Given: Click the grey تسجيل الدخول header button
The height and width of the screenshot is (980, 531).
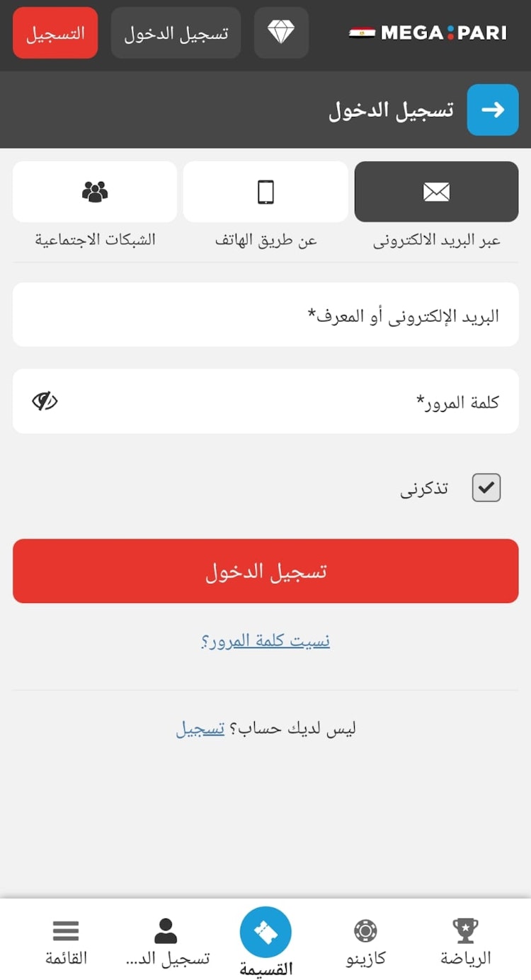Looking at the screenshot, I should pyautogui.click(x=176, y=33).
